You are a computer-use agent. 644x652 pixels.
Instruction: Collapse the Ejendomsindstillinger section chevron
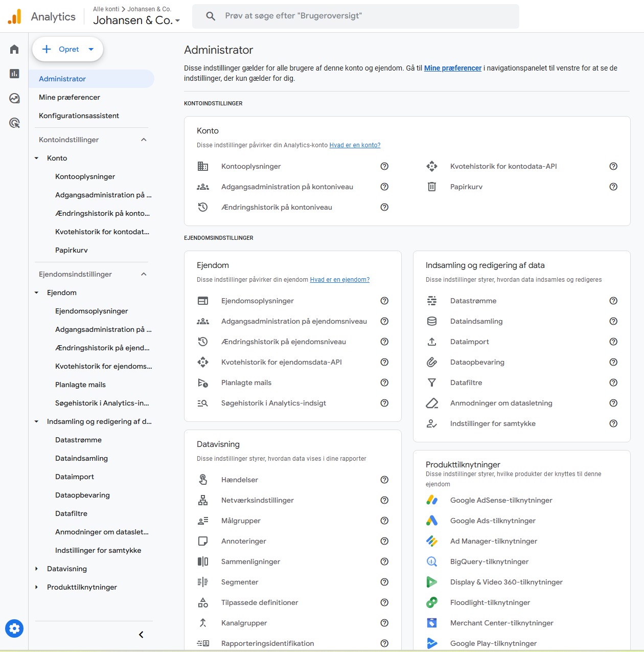(144, 274)
